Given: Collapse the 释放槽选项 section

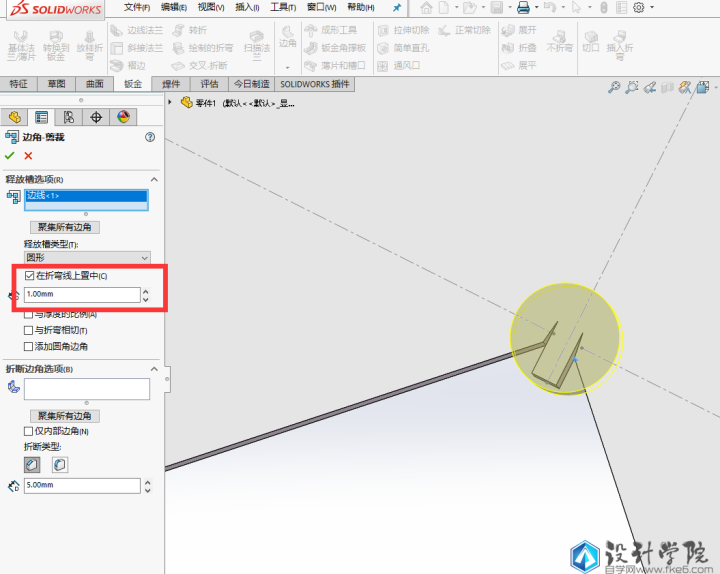Looking at the screenshot, I should tap(154, 179).
